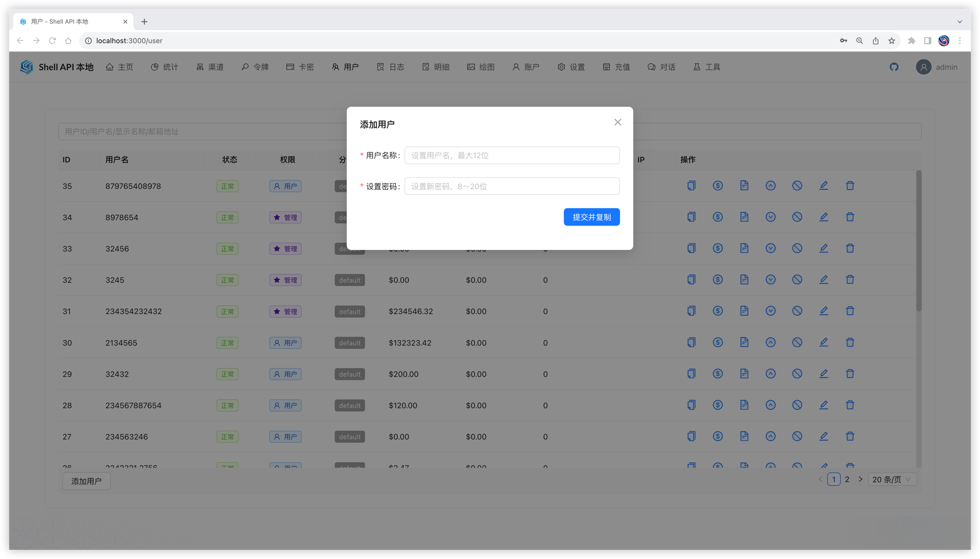This screenshot has height=559, width=980.
Task: Delete user 234354232432 with the trash icon
Action: 850,311
